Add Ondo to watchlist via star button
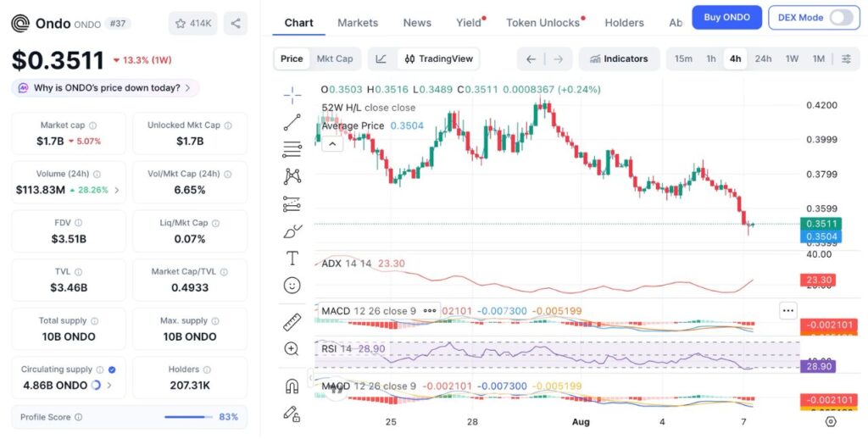The image size is (868, 439). click(193, 23)
